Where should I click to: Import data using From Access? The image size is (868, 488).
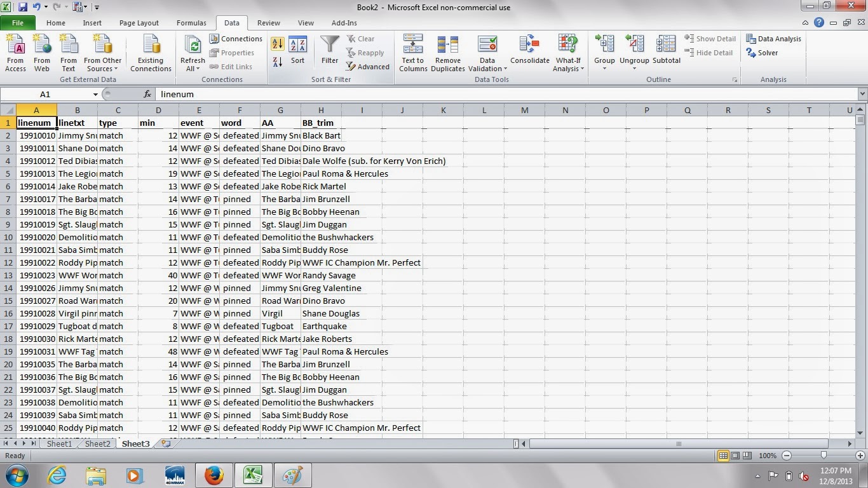tap(15, 53)
